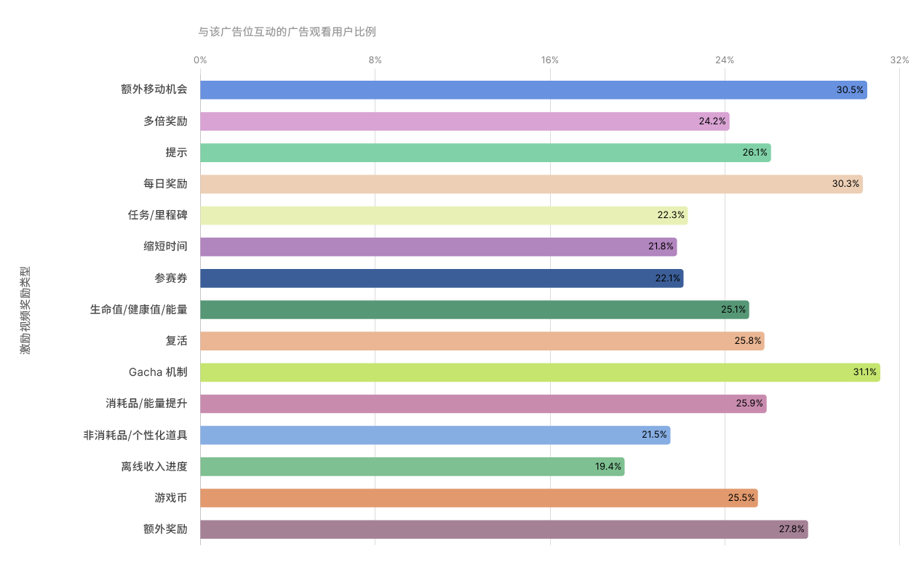924x570 pixels.
Task: Select the 消耗品/能量提升 bar
Action: [482, 404]
